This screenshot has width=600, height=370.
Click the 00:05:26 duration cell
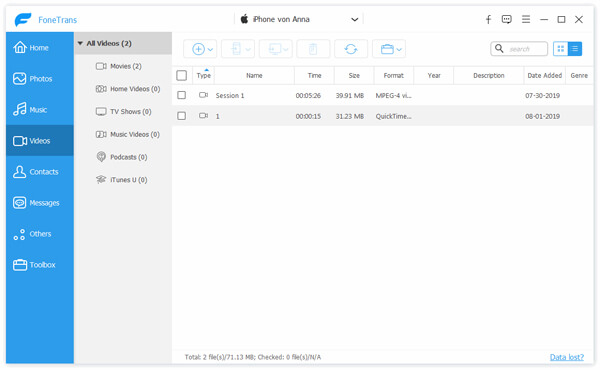tap(308, 96)
